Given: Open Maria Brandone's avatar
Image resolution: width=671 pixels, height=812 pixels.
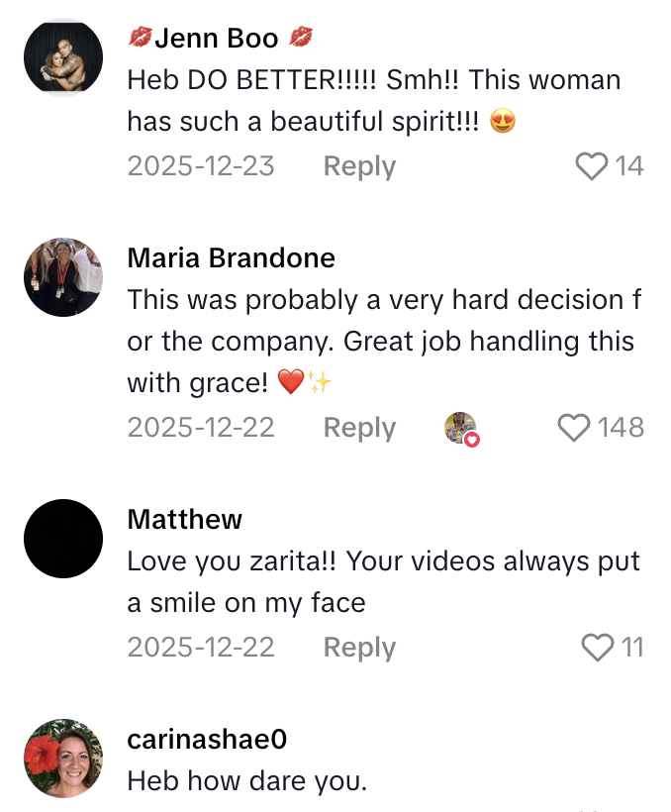Looking at the screenshot, I should tap(63, 277).
